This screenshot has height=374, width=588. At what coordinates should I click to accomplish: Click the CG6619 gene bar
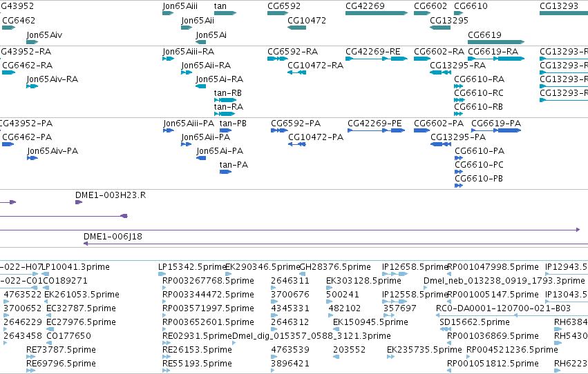(495, 42)
